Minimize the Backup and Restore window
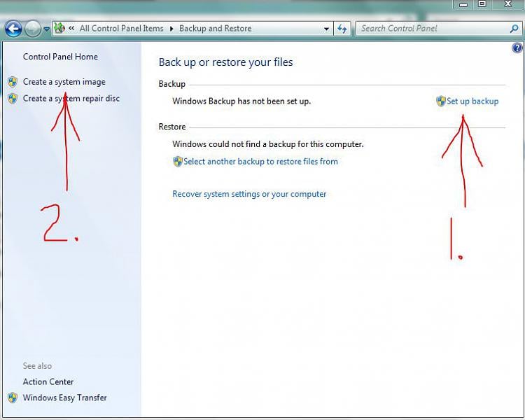The width and height of the screenshot is (525, 420). click(x=463, y=4)
